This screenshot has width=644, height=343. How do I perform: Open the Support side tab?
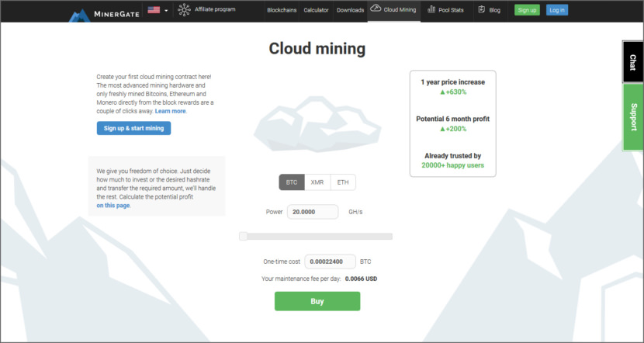click(633, 116)
